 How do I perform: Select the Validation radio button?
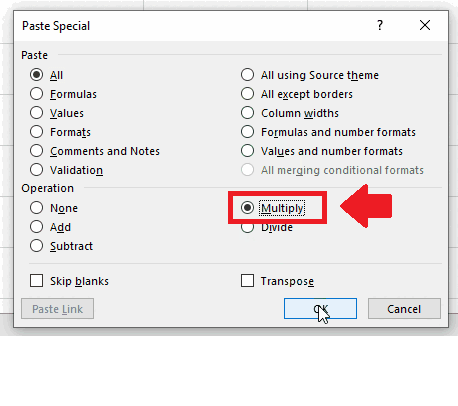pos(36,170)
